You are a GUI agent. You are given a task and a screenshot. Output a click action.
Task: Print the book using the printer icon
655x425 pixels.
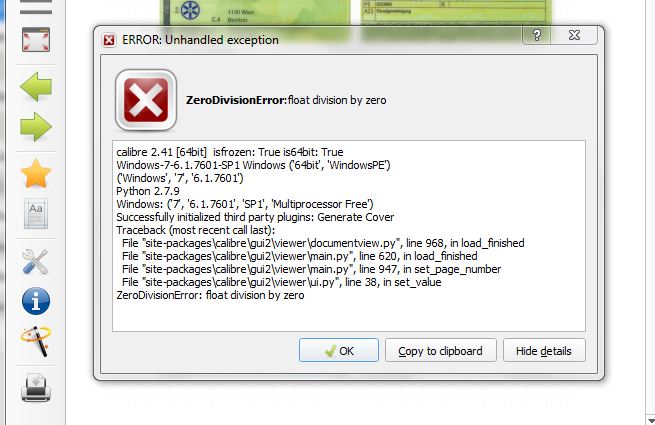(36, 388)
